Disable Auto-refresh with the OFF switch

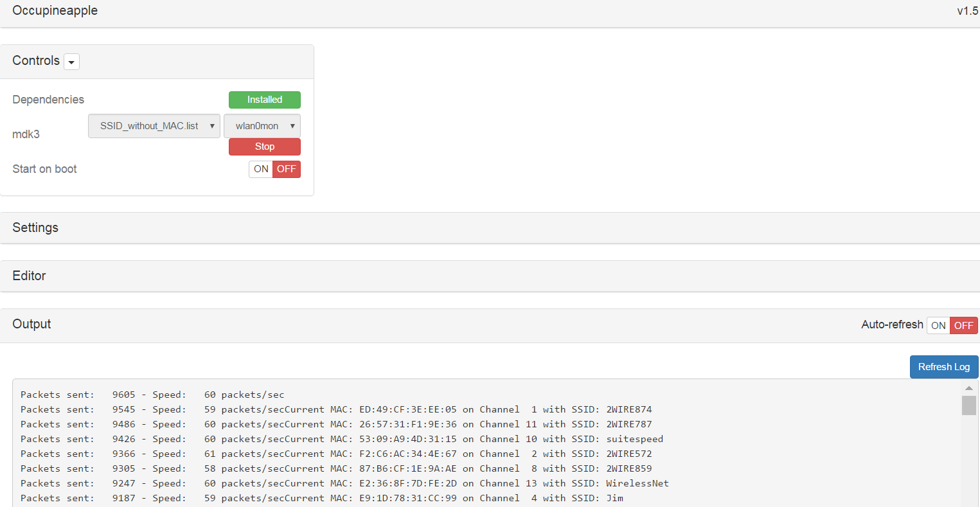(963, 326)
